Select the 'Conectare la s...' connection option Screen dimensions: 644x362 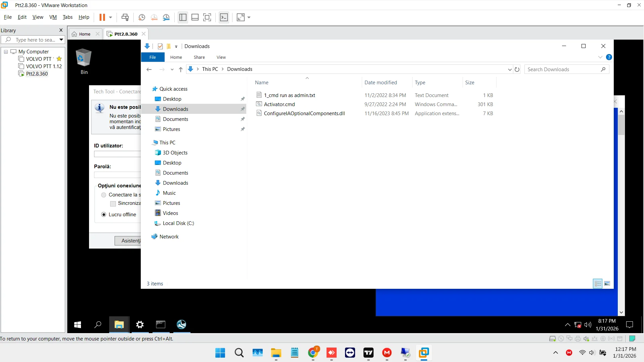coord(104,195)
